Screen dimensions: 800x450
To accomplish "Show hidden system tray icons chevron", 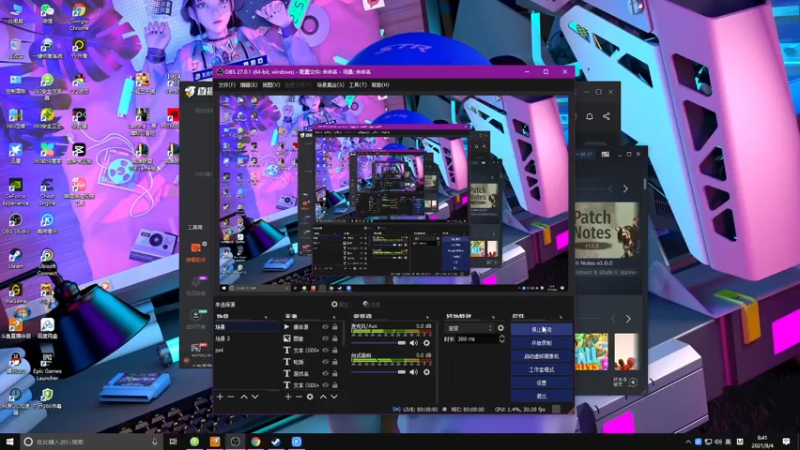I will [688, 442].
